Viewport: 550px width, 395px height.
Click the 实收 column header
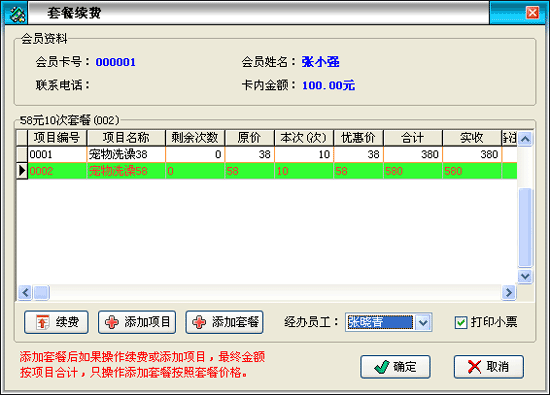[472, 138]
